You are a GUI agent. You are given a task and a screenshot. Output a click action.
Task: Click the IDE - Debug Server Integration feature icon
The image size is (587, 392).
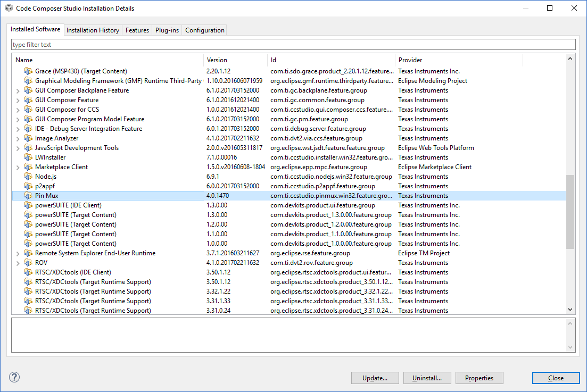click(x=28, y=129)
